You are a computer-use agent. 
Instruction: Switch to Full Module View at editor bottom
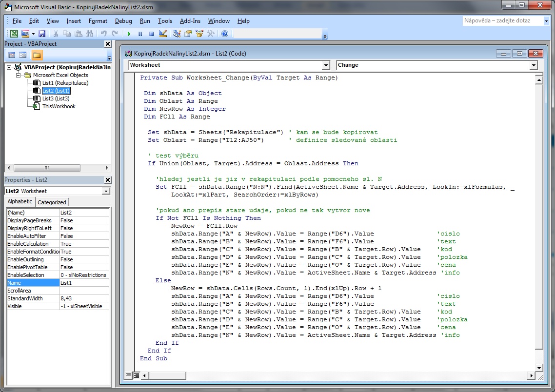(x=137, y=375)
